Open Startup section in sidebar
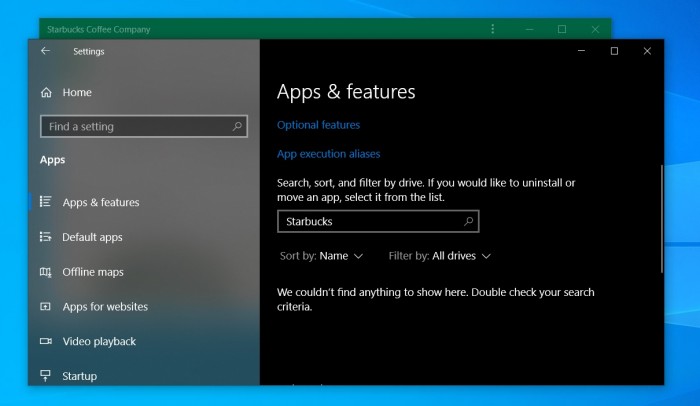This screenshot has height=406, width=700. (79, 376)
